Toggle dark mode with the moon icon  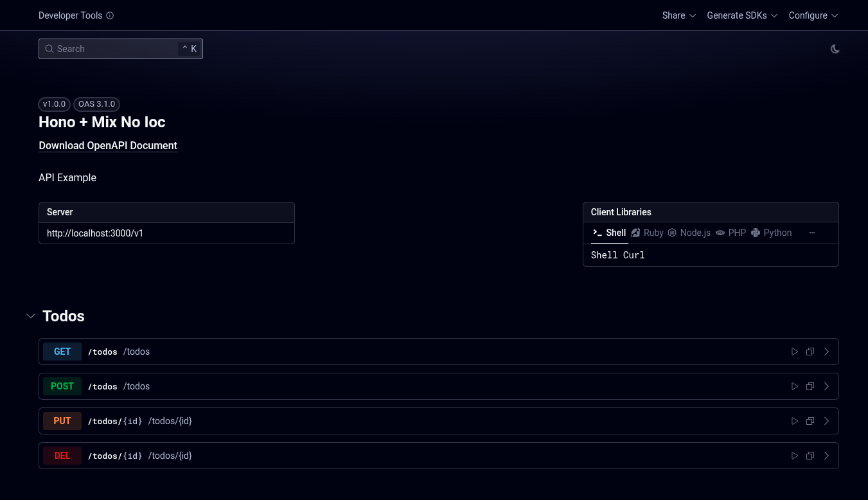tap(835, 49)
